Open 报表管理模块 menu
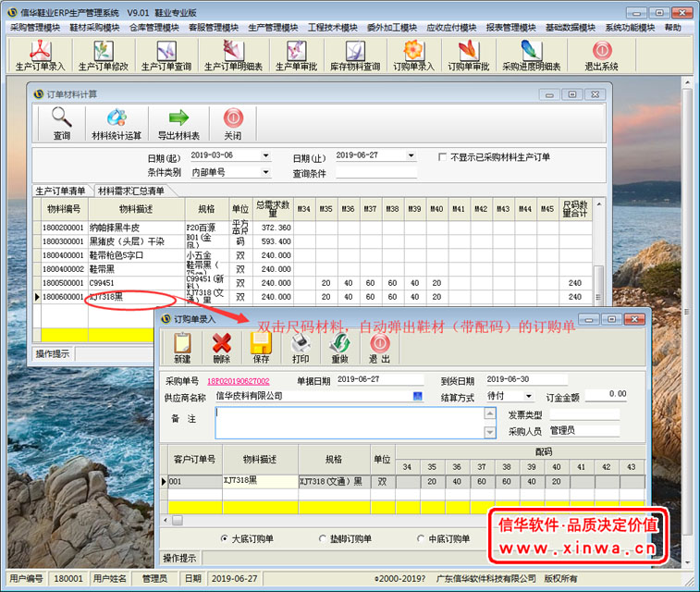This screenshot has height=592, width=700. click(511, 28)
